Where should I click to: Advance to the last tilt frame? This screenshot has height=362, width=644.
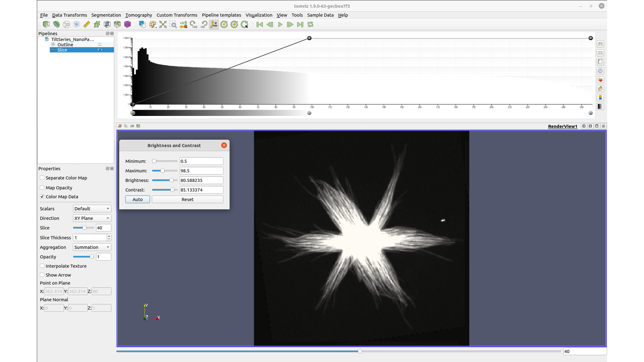[300, 24]
